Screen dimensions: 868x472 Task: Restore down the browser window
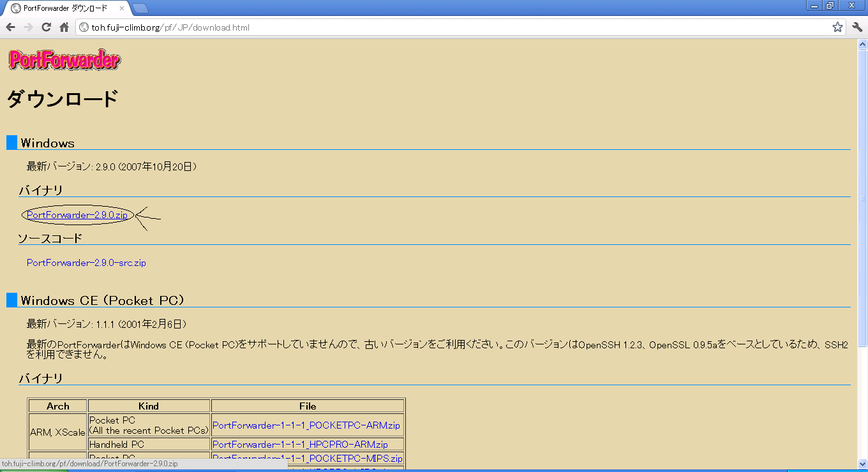pyautogui.click(x=830, y=5)
